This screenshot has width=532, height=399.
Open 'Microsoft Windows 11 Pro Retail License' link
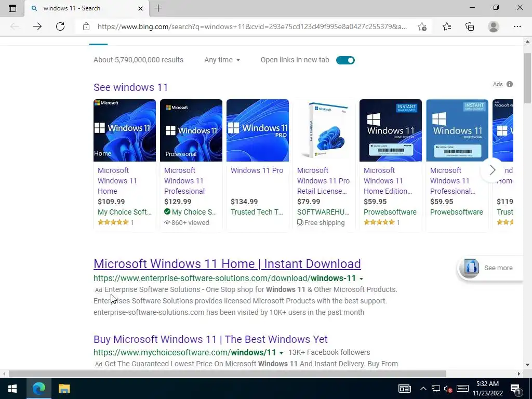323,180
